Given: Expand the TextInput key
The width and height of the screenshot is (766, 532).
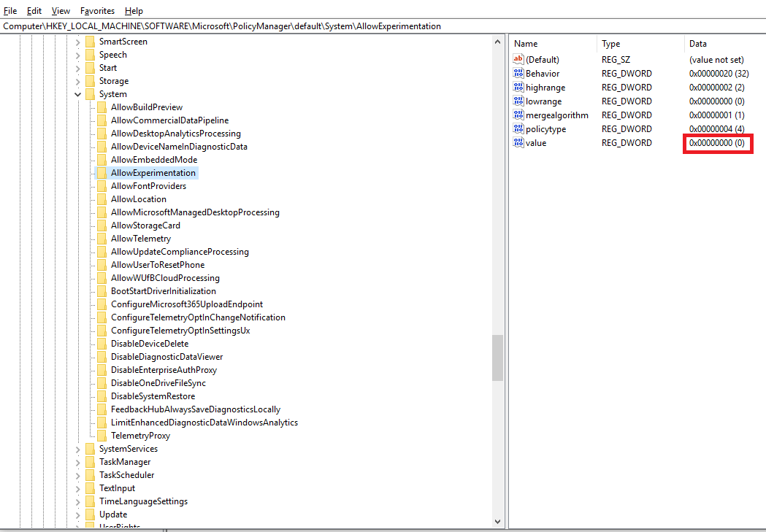Looking at the screenshot, I should [77, 489].
